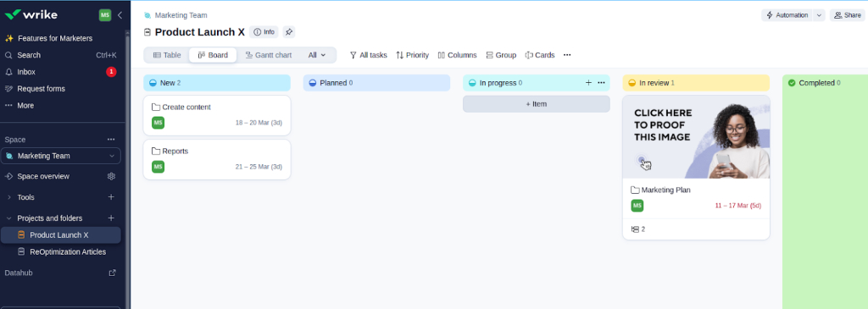868x309 pixels.
Task: Click the MS assignee avatar on Create content
Action: 159,123
